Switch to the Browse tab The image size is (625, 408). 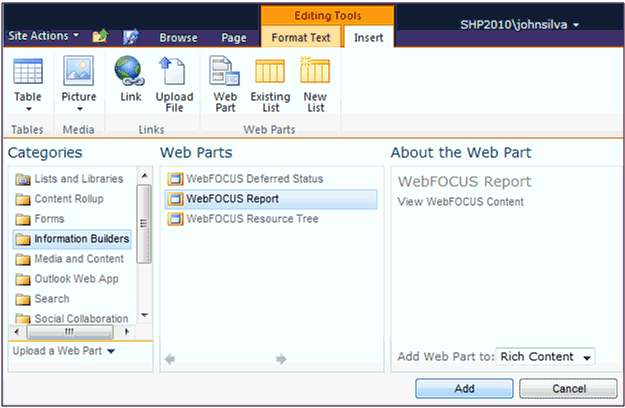point(178,38)
